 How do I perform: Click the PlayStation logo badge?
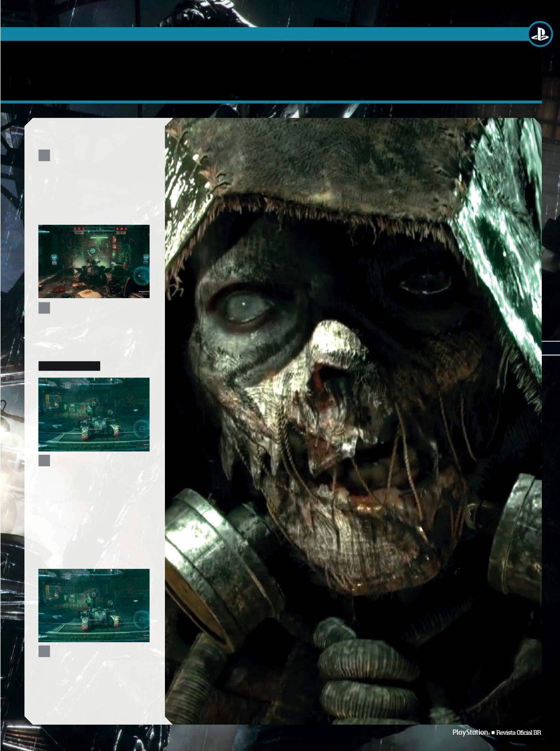click(x=540, y=34)
